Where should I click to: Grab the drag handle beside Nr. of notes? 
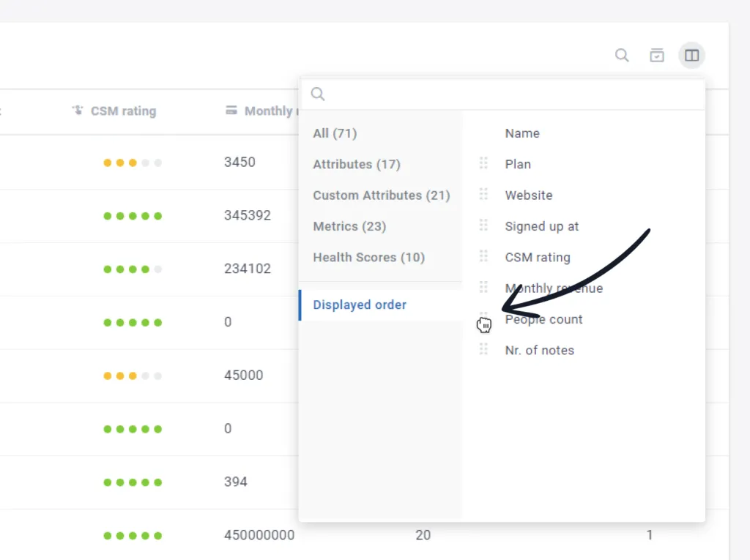[483, 350]
